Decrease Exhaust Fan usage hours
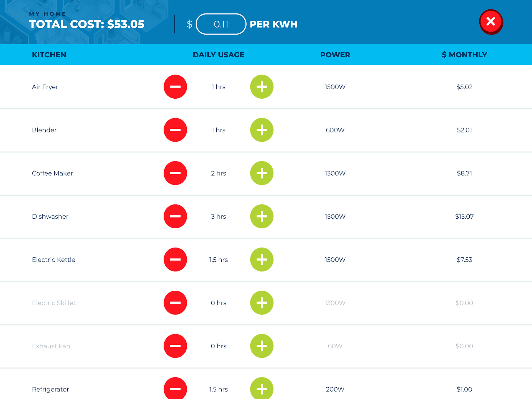 pyautogui.click(x=175, y=346)
